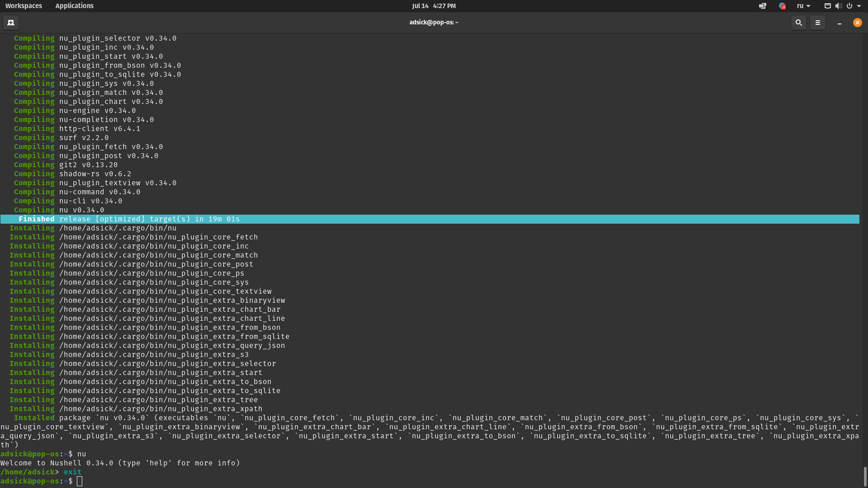Click the 'exit' command text
The image size is (868, 488).
(72, 472)
